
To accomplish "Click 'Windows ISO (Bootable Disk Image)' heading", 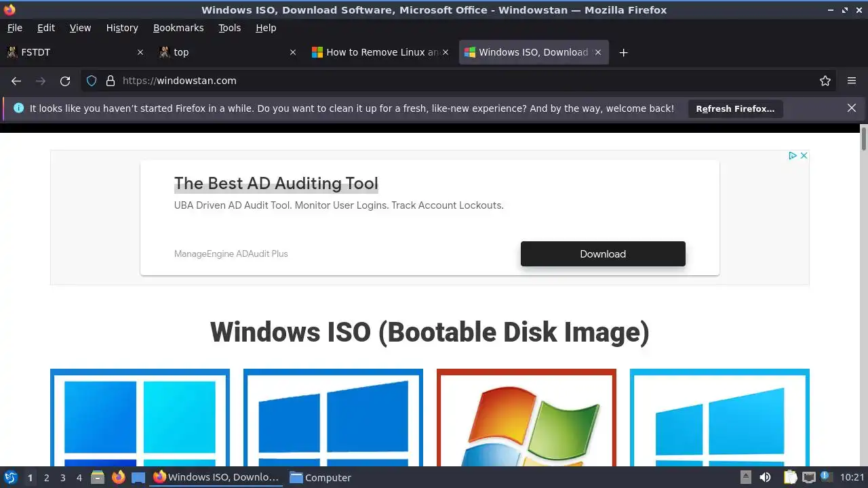I will pyautogui.click(x=430, y=332).
